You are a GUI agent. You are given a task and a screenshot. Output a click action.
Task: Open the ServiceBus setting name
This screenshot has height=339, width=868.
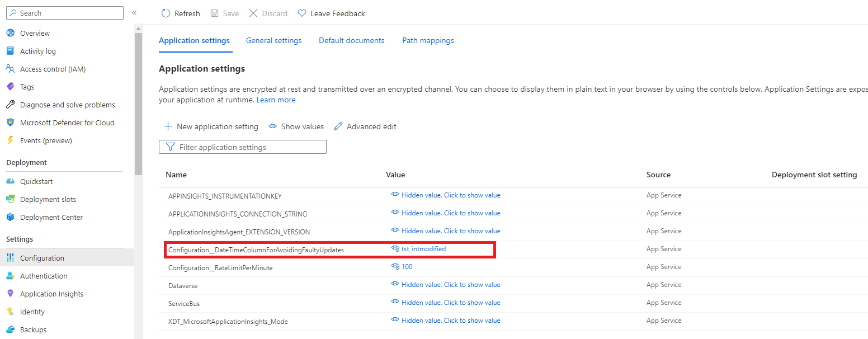pos(184,304)
